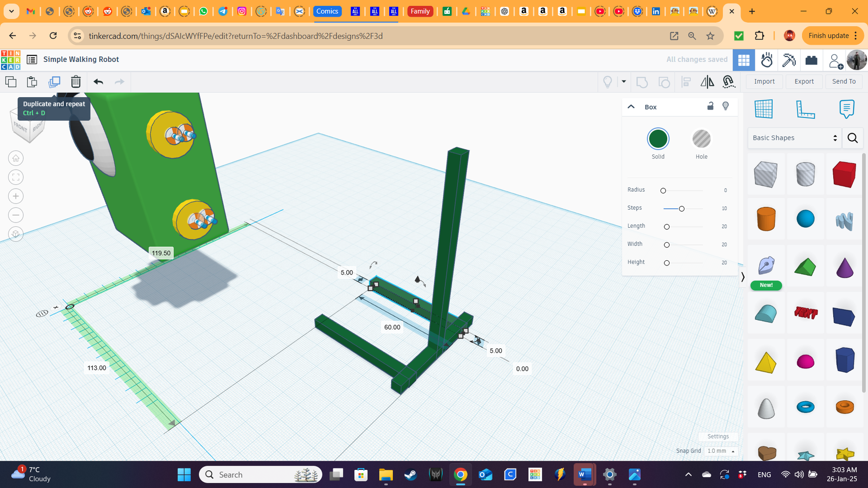Click the Copy icon in toolbar
The height and width of the screenshot is (488, 868).
click(10, 81)
